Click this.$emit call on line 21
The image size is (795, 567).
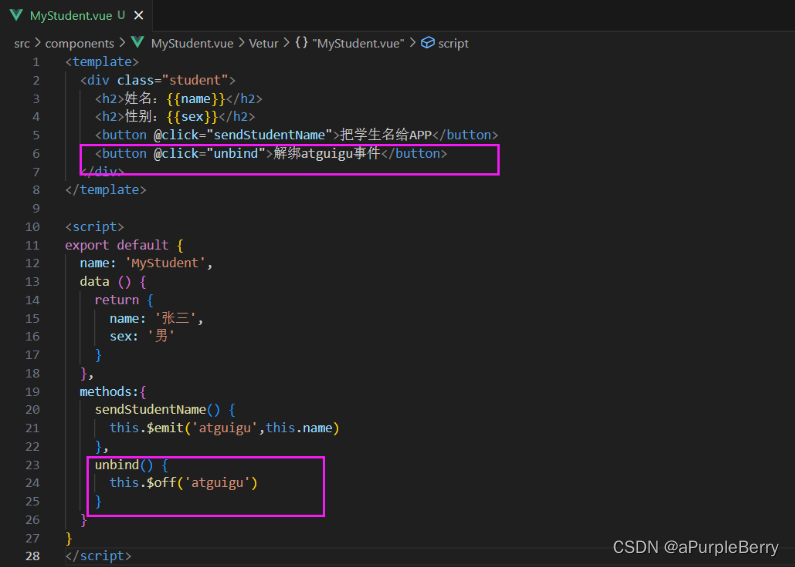coord(224,428)
